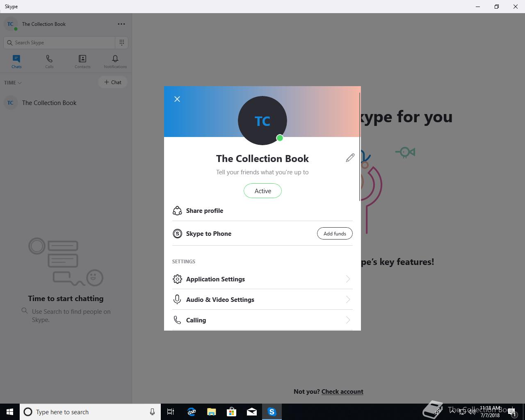
Task: Switch to the Notifications tab
Action: click(x=115, y=62)
